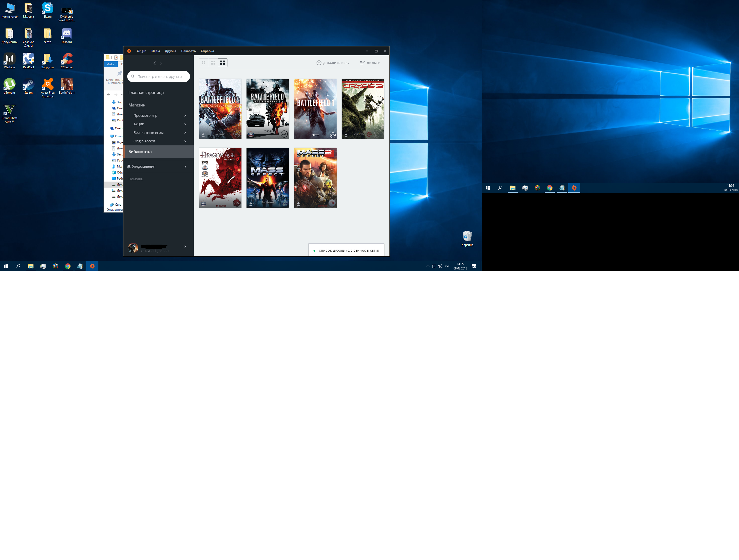739x560 pixels.
Task: Open the profile menu chevron beside Очки Origin
Action: (185, 247)
